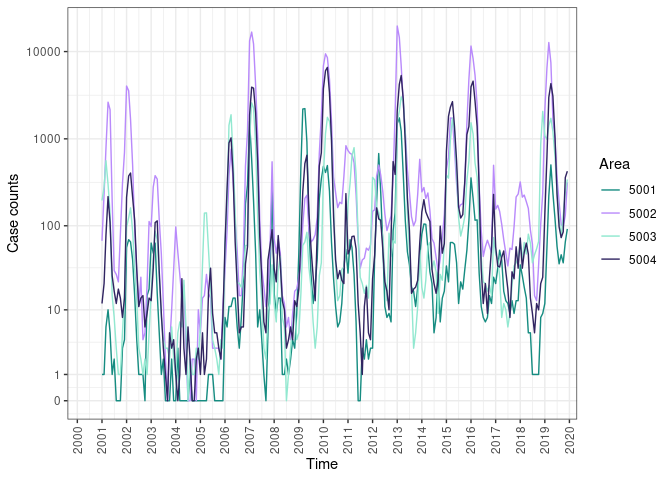Click the "Area" legend title
672x480 pixels.
613,164
